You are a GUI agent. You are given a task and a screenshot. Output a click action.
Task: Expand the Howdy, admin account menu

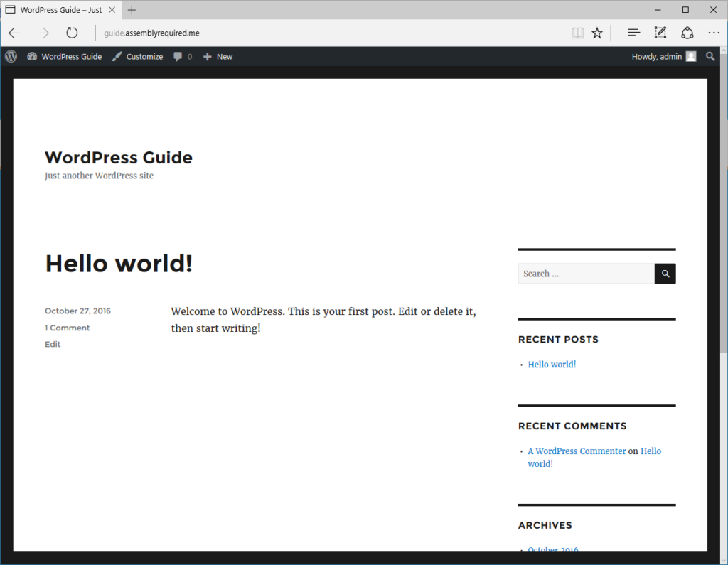[663, 57]
